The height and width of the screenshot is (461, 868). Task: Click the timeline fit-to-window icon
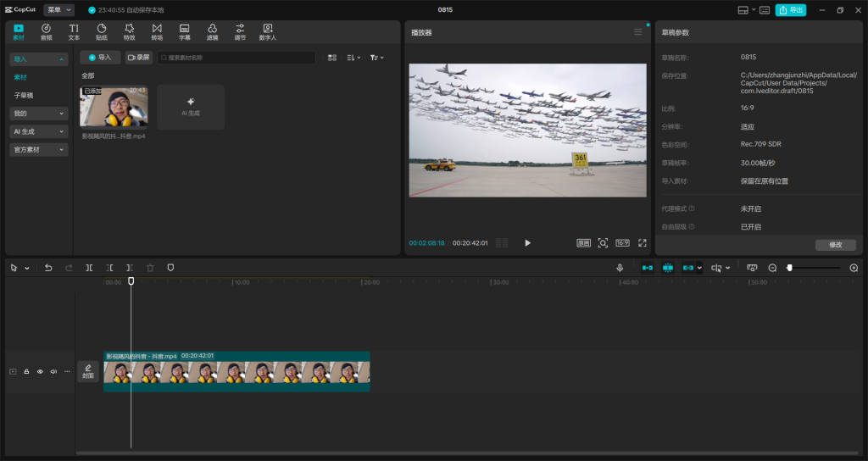click(x=752, y=268)
